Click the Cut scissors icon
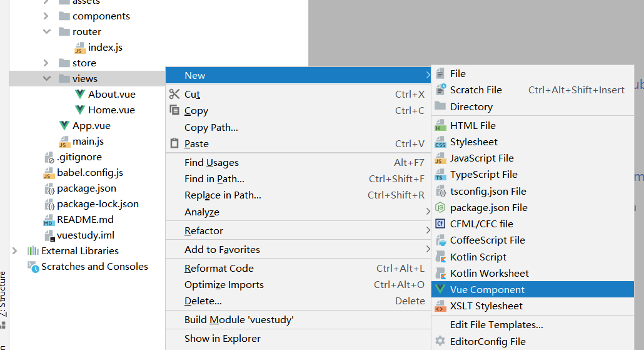 [174, 94]
